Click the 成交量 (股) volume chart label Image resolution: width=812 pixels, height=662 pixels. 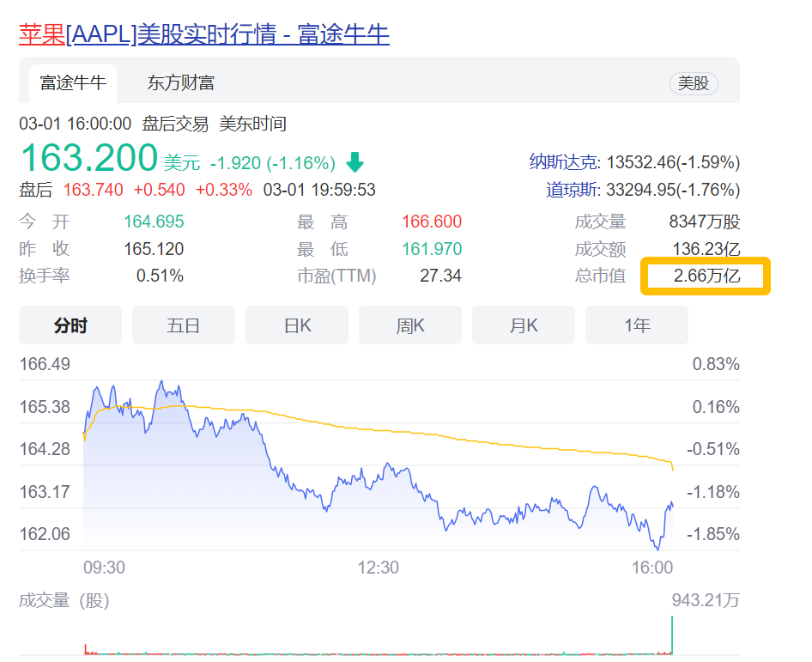pyautogui.click(x=64, y=600)
